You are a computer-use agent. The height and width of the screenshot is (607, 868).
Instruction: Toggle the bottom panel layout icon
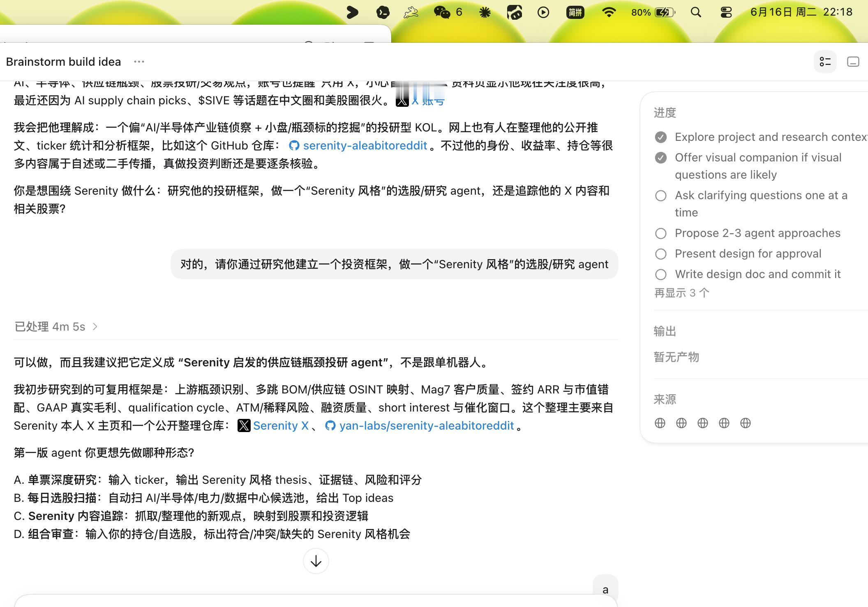[x=853, y=62]
